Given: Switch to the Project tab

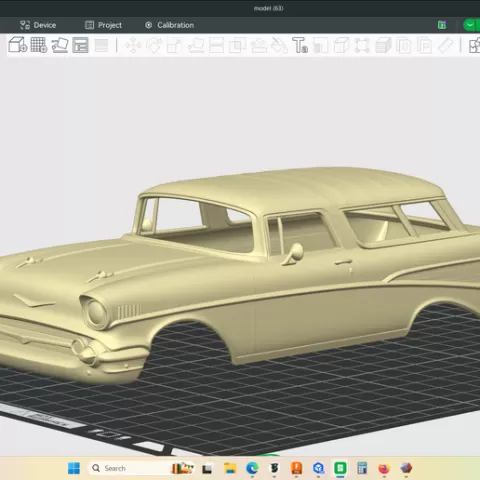Looking at the screenshot, I should tap(103, 25).
